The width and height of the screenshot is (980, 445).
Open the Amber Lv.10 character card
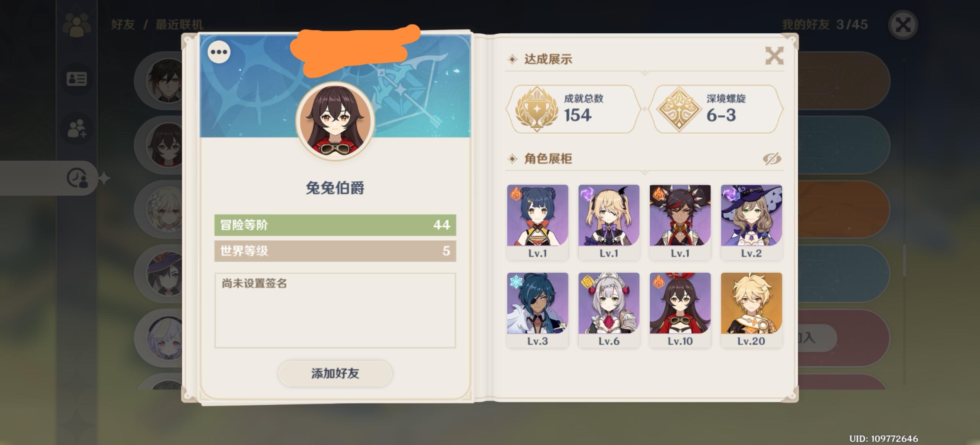680,310
